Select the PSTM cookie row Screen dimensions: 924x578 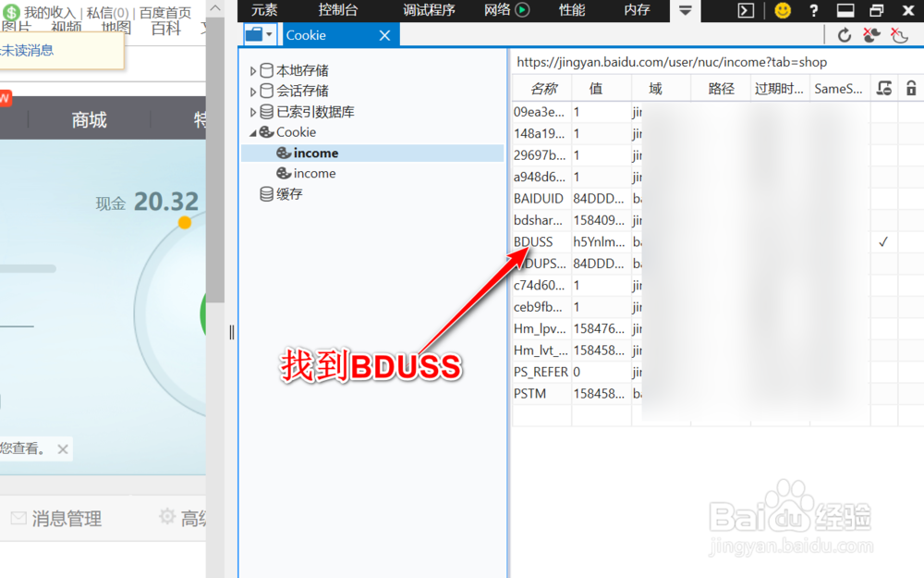[x=718, y=394]
